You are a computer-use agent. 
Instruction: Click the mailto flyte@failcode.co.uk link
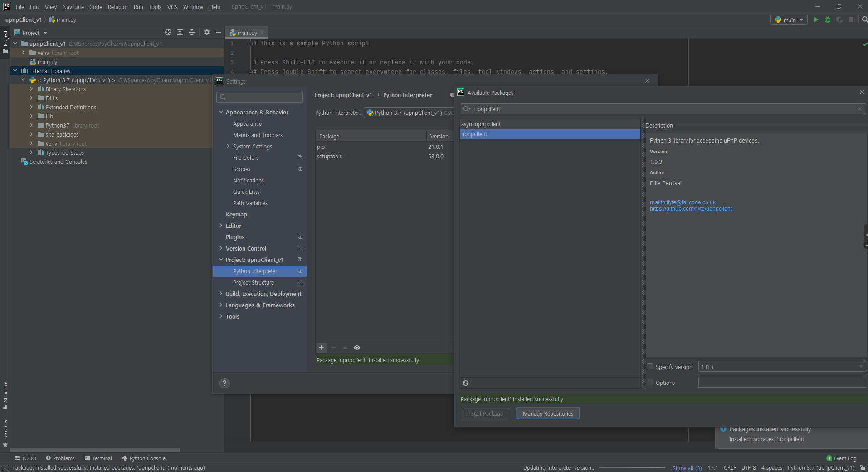click(x=683, y=202)
